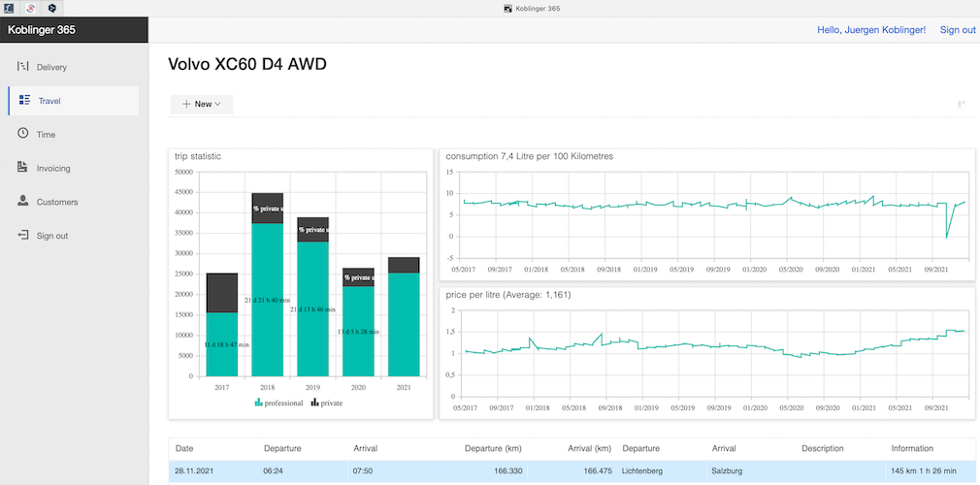Click the private legend label
The width and height of the screenshot is (980, 485).
[332, 404]
